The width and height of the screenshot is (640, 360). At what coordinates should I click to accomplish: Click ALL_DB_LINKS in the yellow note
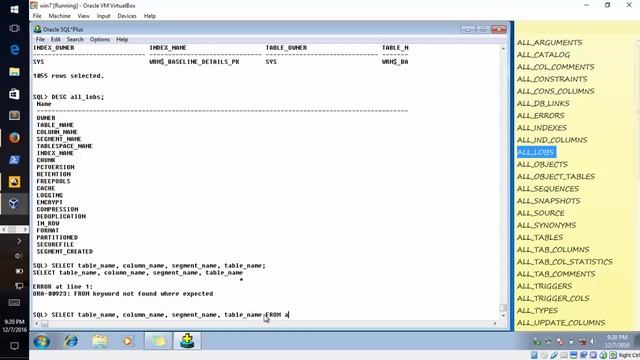point(543,104)
